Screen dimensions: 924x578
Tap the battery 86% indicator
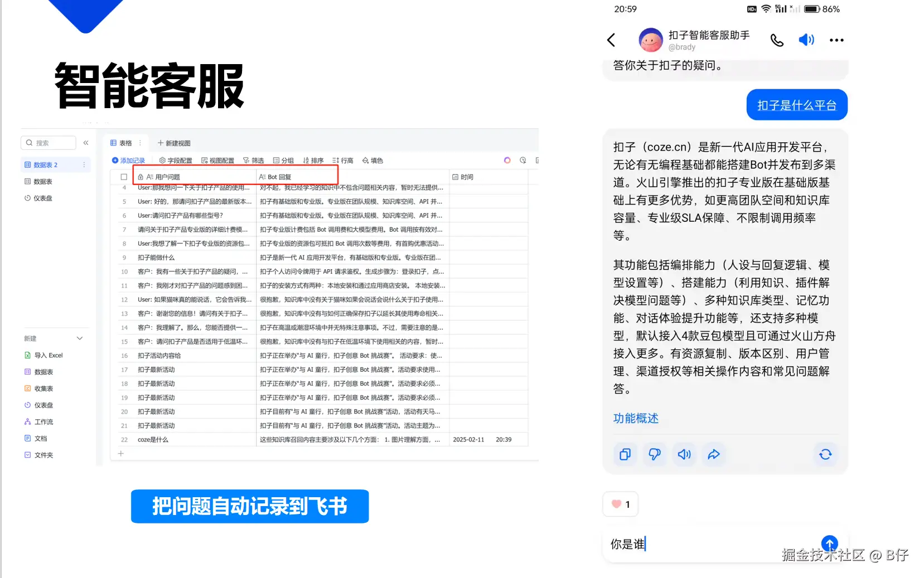822,9
